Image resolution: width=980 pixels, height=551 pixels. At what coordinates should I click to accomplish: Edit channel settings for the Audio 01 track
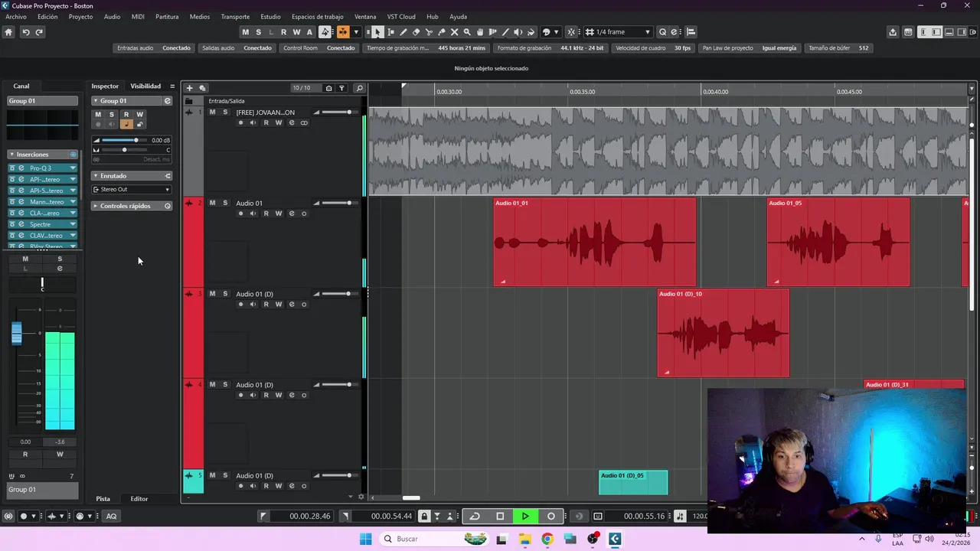[x=291, y=214]
